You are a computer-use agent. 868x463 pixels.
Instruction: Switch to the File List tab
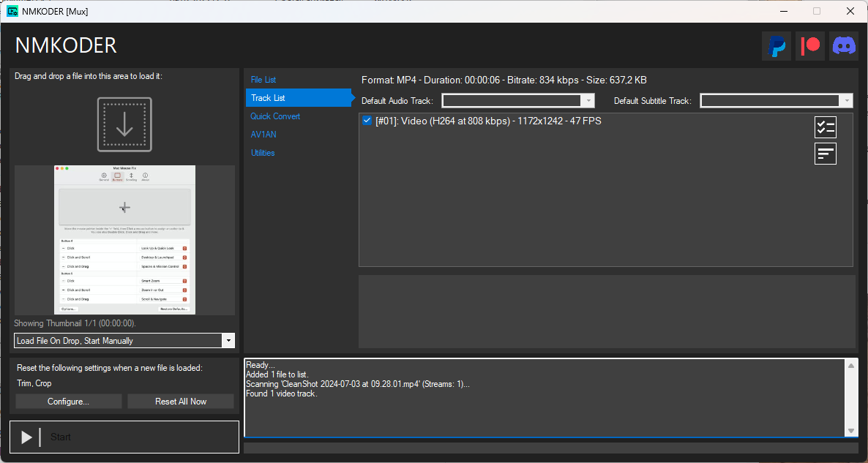263,80
